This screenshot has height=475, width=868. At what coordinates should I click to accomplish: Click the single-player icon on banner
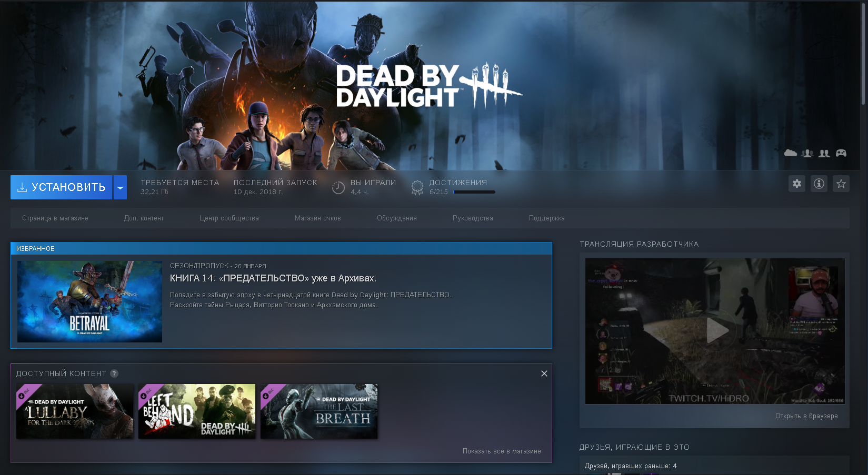pos(807,153)
